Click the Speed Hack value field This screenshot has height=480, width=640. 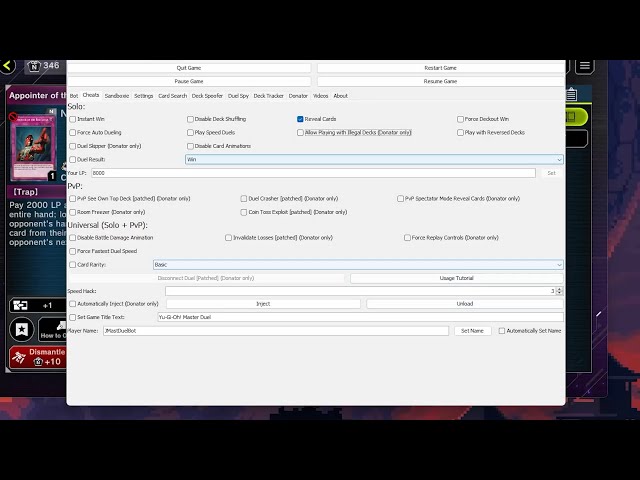(x=360, y=291)
